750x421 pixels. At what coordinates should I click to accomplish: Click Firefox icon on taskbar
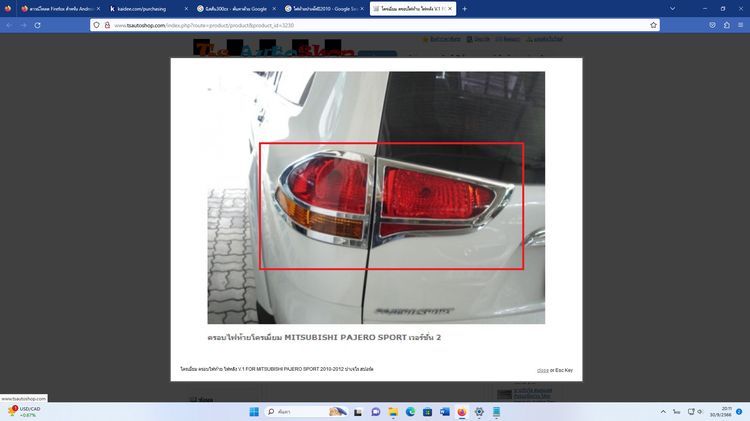[462, 412]
